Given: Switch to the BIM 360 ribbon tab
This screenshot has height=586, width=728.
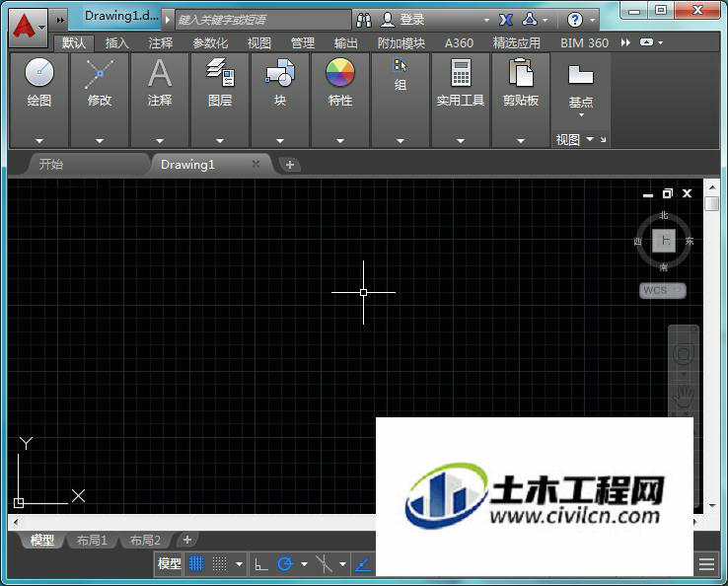Looking at the screenshot, I should tap(584, 43).
